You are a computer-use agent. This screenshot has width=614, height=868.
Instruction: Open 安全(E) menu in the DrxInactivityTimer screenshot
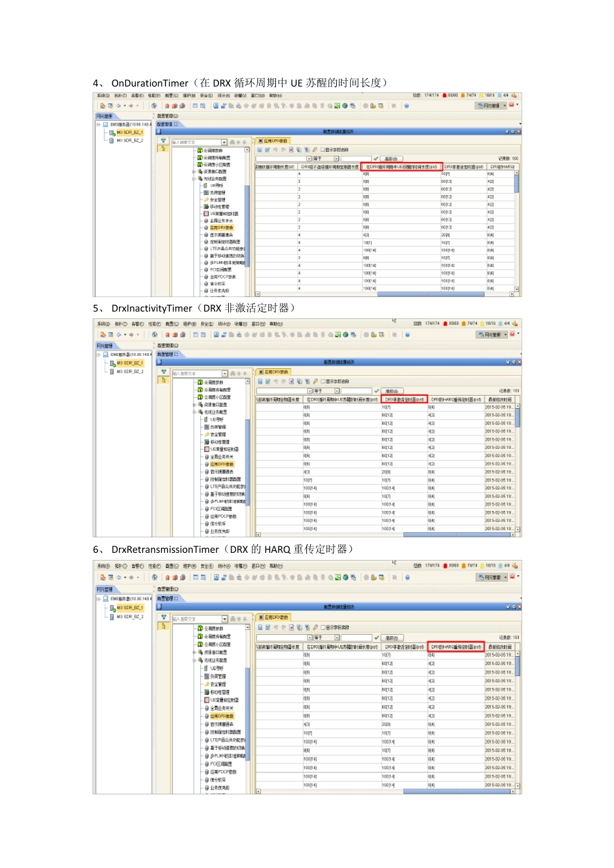(x=207, y=324)
